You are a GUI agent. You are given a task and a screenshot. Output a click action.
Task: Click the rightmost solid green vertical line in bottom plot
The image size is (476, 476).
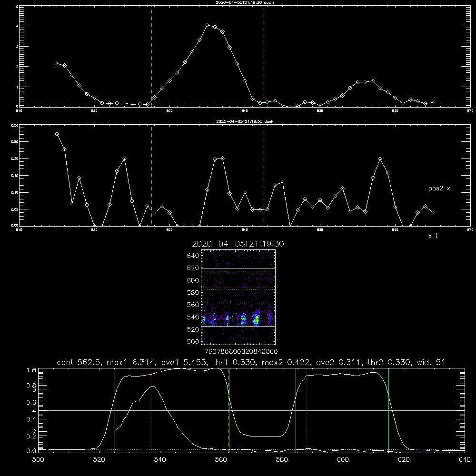388,410
